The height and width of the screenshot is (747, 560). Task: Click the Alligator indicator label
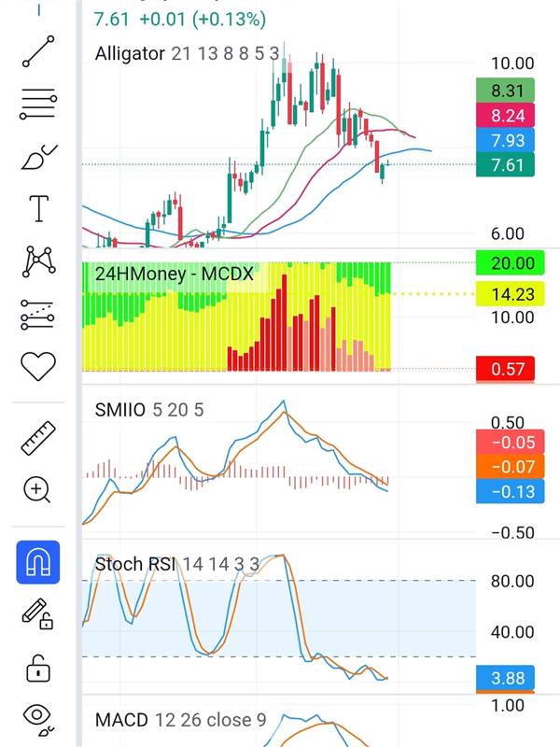pyautogui.click(x=187, y=53)
